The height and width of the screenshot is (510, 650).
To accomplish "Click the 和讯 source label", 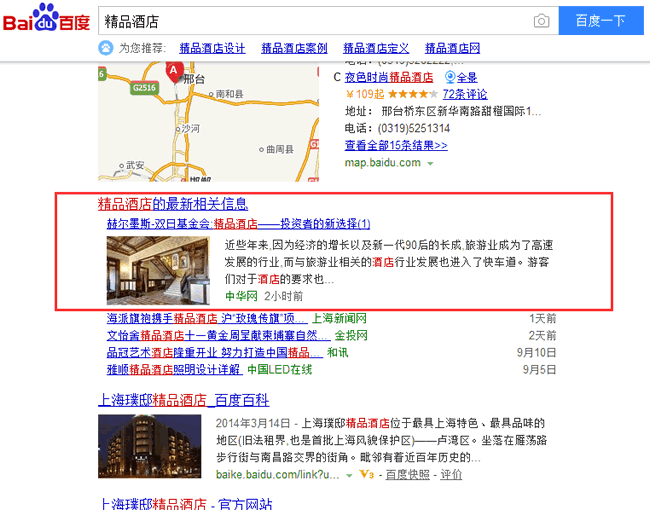I will [337, 352].
